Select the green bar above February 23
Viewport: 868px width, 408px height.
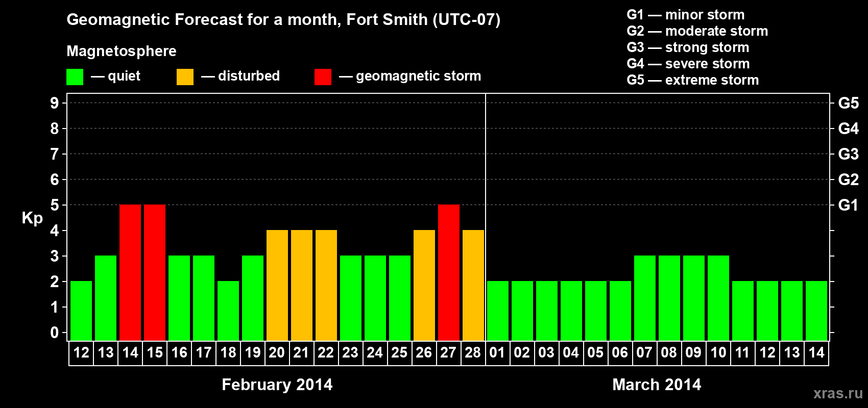coord(351,298)
